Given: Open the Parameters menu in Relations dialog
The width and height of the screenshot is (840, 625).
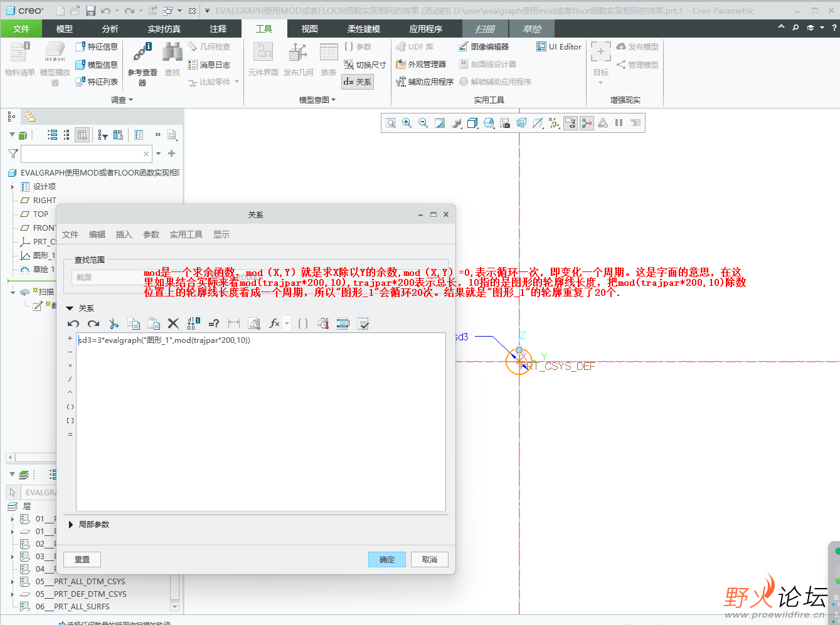Looking at the screenshot, I should tap(151, 234).
